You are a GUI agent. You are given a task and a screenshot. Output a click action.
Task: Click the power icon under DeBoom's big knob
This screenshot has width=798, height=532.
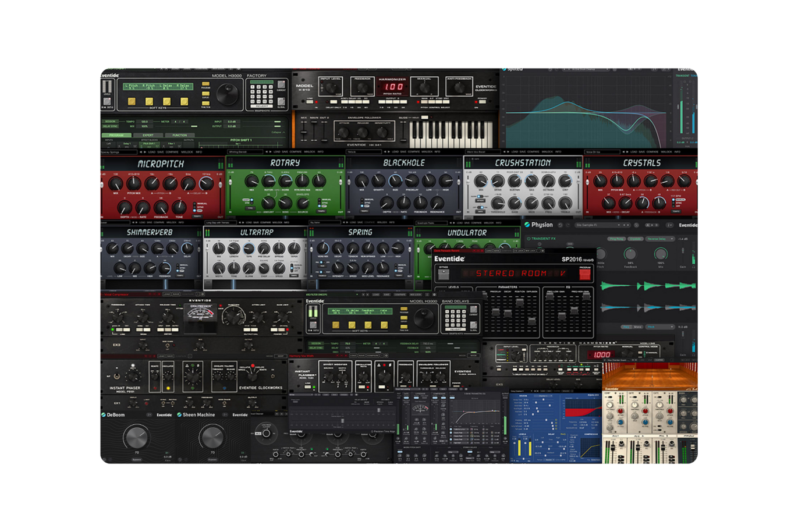pos(137,460)
